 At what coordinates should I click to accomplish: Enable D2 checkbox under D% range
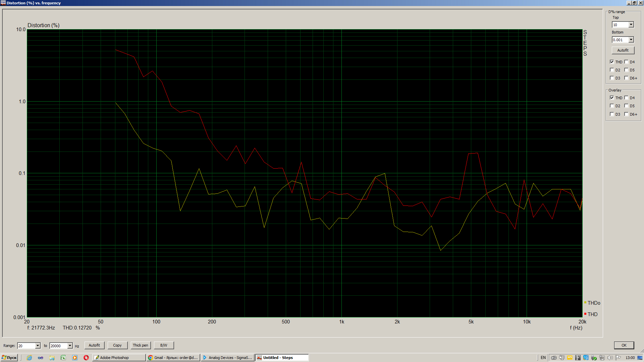(612, 70)
